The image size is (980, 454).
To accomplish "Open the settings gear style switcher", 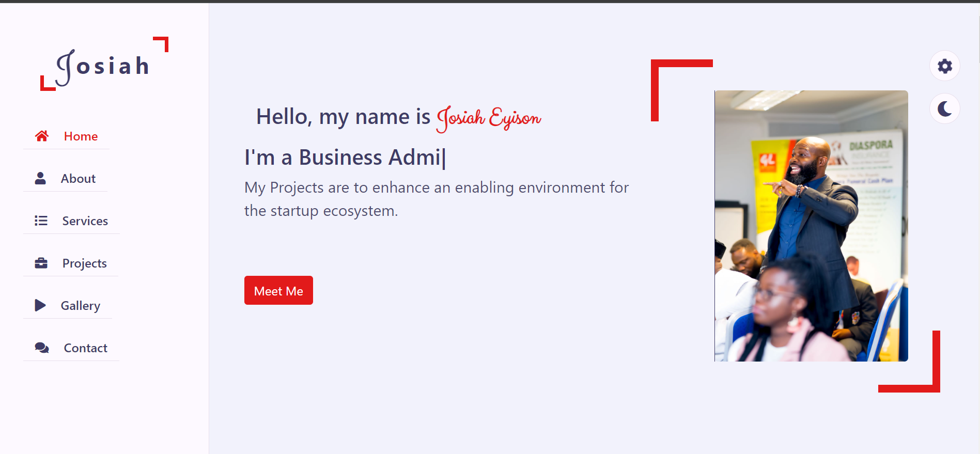I will (945, 66).
